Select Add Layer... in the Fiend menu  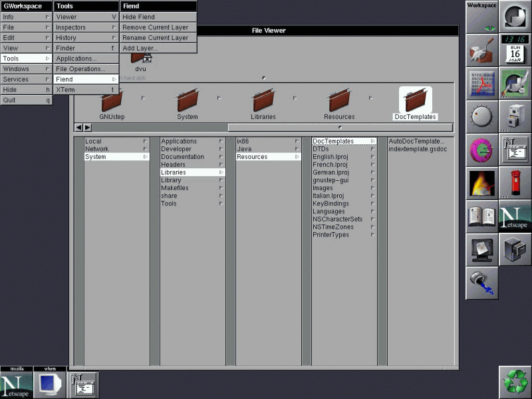point(158,48)
